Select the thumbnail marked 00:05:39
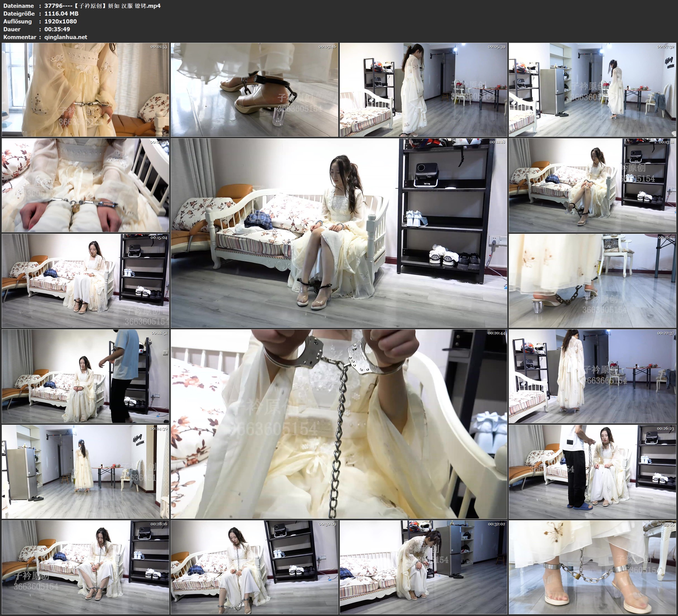The image size is (678, 616). [423, 90]
